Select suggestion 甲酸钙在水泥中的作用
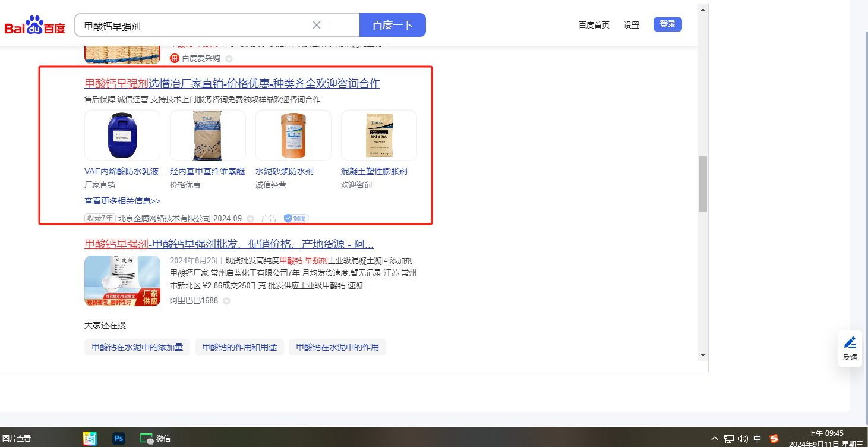 click(x=337, y=347)
